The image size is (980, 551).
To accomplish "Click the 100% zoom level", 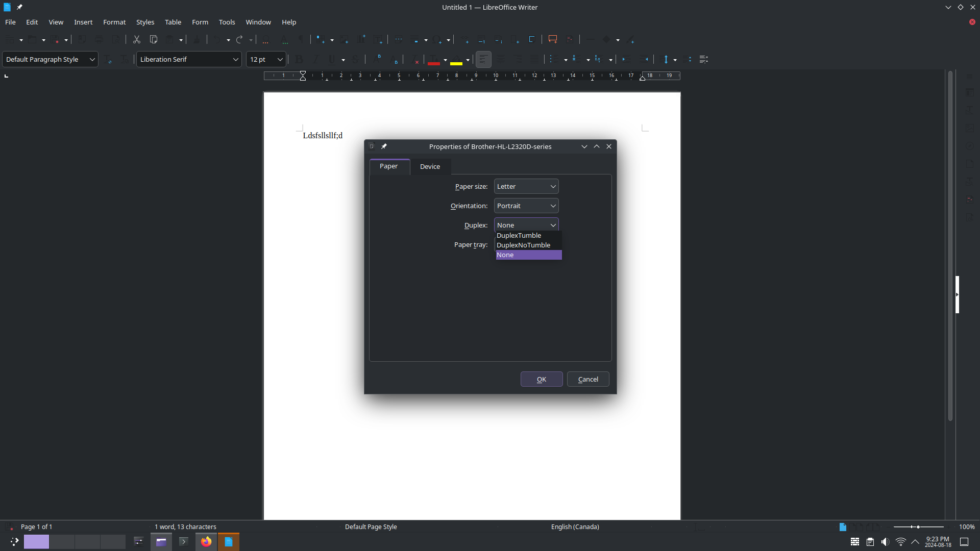I will click(x=967, y=527).
